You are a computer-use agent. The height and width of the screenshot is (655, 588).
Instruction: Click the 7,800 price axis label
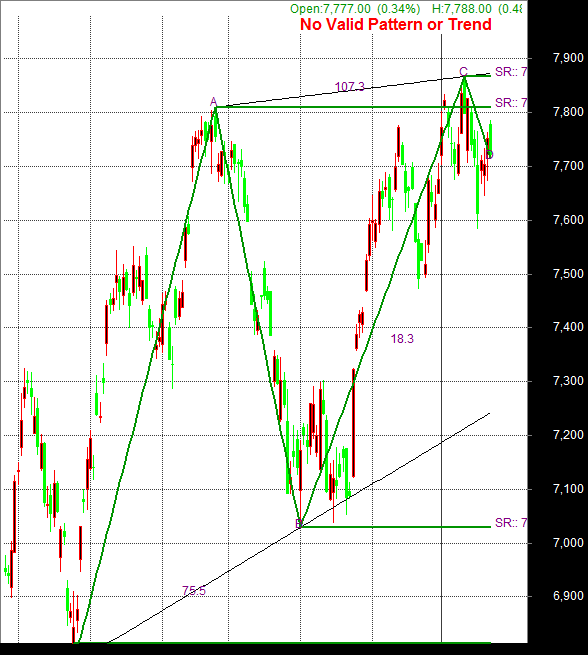coord(568,112)
